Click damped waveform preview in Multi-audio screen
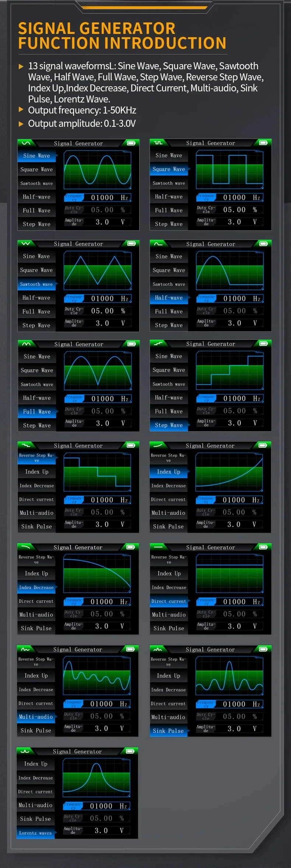Viewport: 291px width, 868px height. tap(97, 676)
